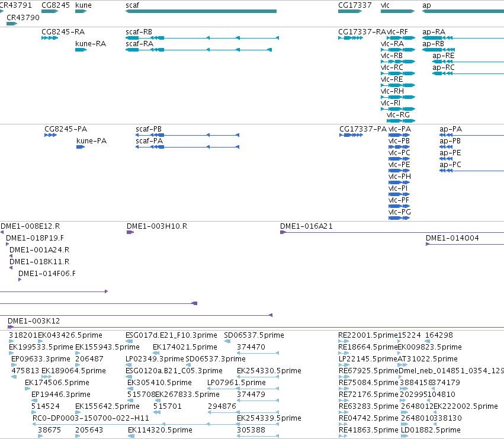This screenshot has height=439, width=504.
Task: Click the scaf-PA protein label
Action: coord(149,141)
